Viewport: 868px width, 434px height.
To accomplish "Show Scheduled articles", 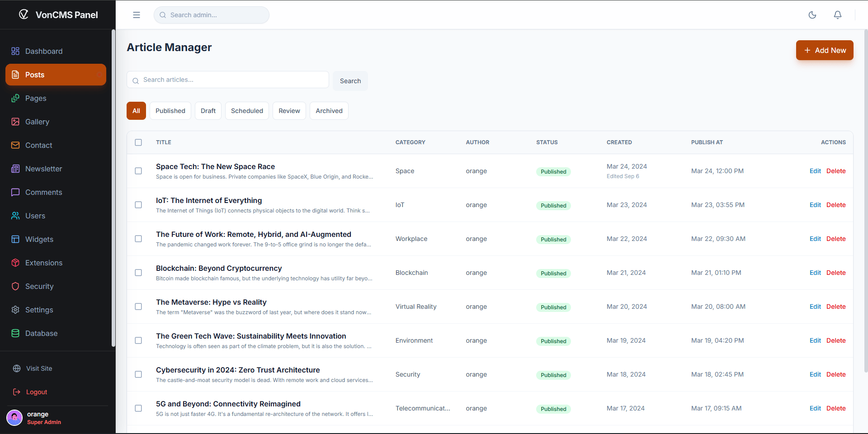I will (247, 111).
